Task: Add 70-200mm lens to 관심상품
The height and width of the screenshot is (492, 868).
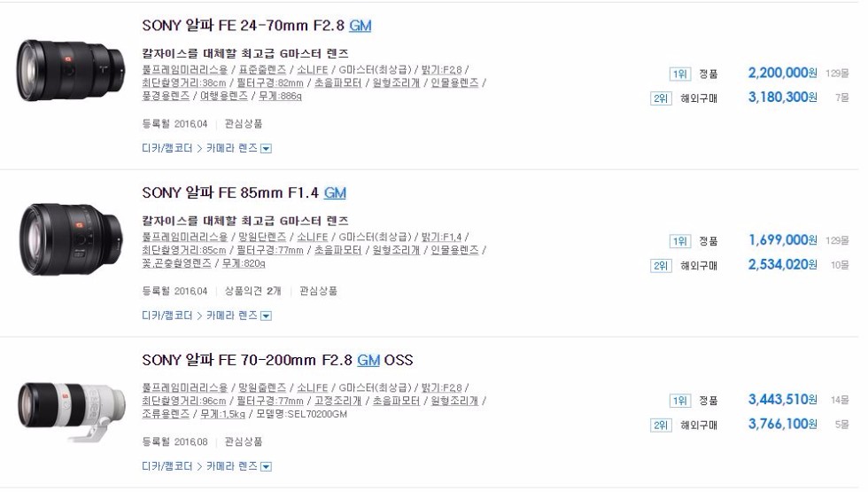Action: pos(244,441)
